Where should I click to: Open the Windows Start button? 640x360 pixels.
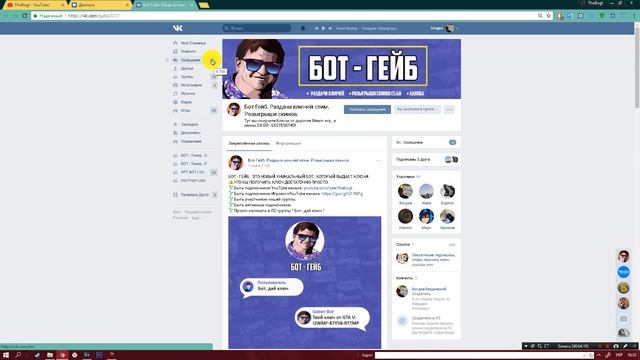pos(6,355)
